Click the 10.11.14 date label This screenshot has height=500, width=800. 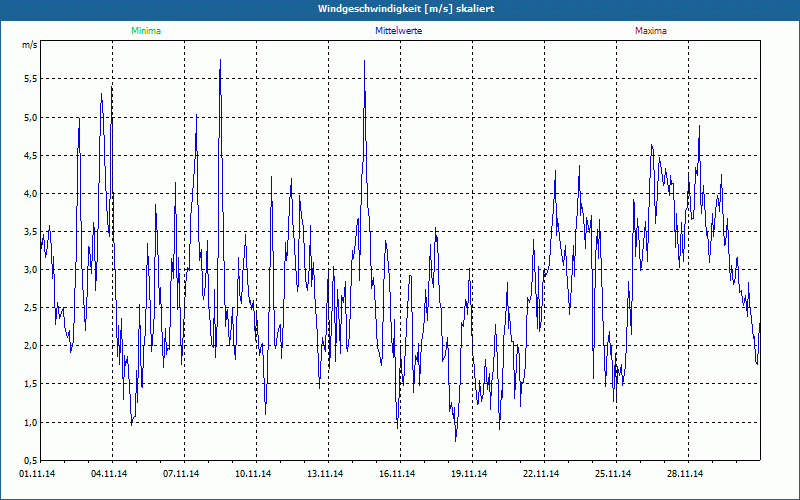click(x=253, y=474)
